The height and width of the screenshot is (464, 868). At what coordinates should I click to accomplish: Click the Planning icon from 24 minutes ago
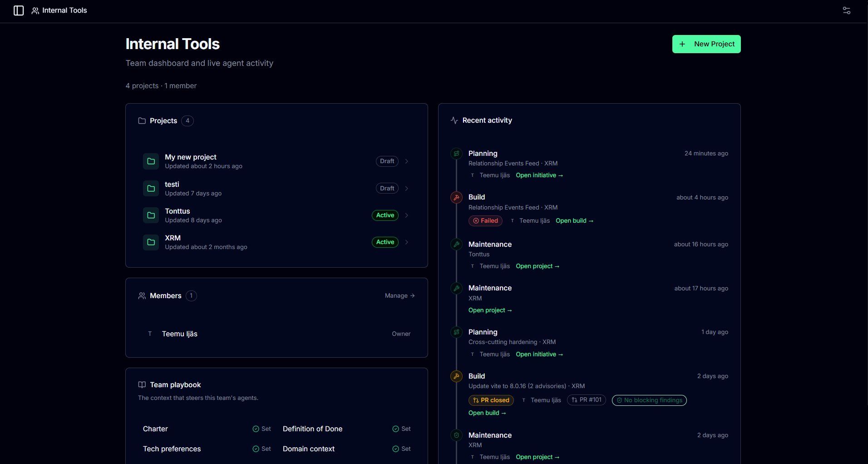456,154
